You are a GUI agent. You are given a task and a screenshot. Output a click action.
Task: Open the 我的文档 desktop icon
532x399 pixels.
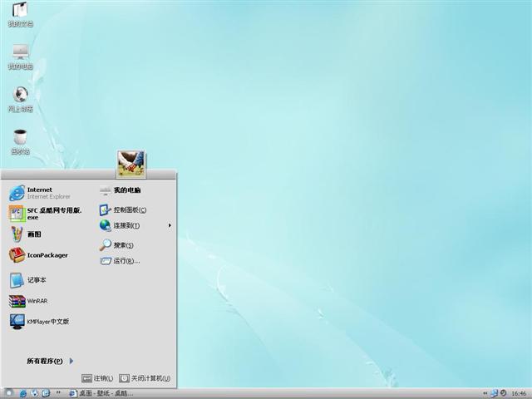[20, 14]
